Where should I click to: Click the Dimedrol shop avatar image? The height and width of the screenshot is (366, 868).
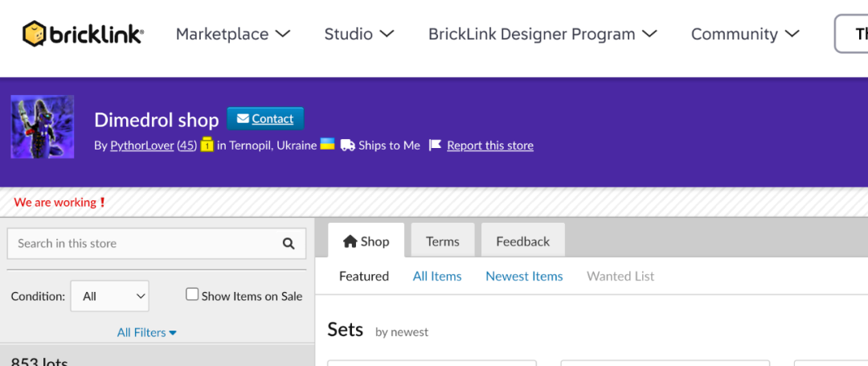(x=43, y=127)
